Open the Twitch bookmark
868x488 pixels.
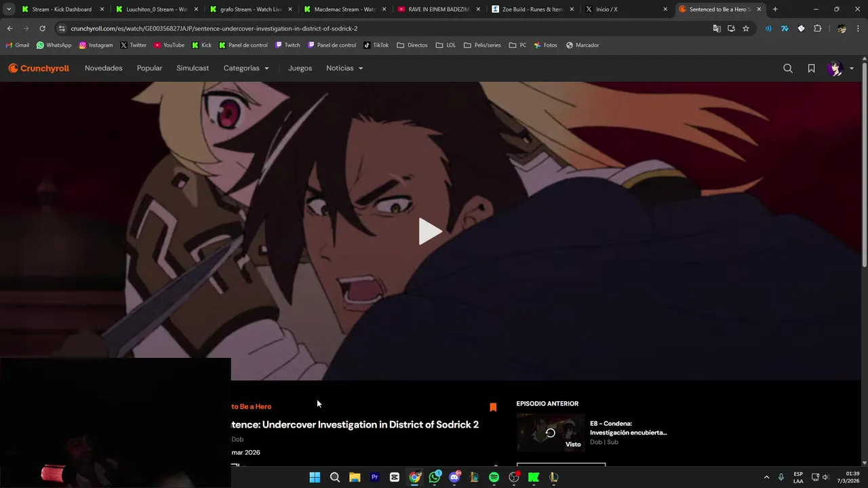pyautogui.click(x=288, y=45)
